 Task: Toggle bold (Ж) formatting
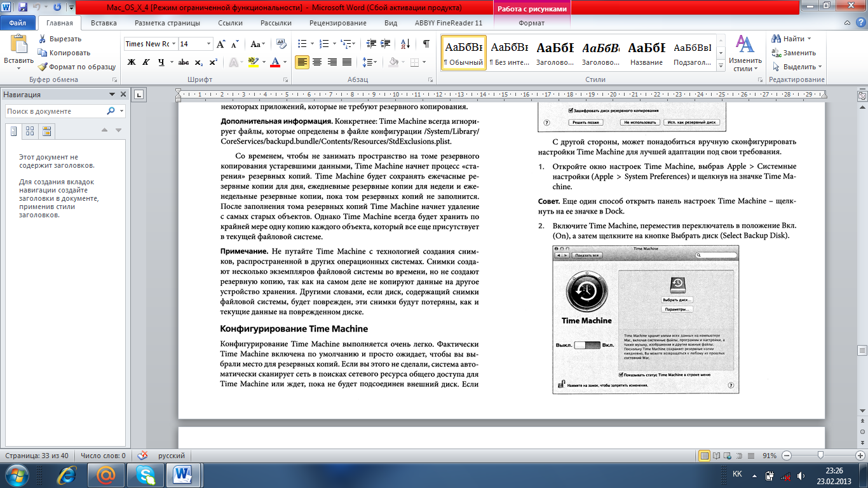pos(132,62)
